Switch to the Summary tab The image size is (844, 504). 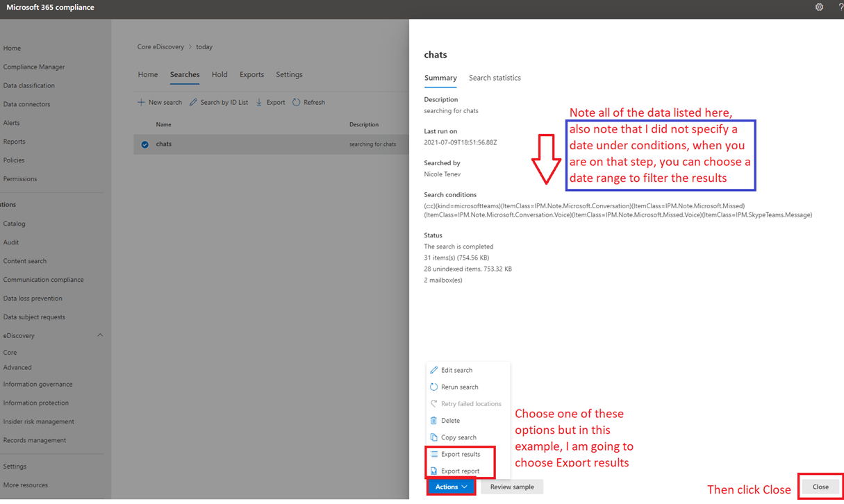coord(440,78)
